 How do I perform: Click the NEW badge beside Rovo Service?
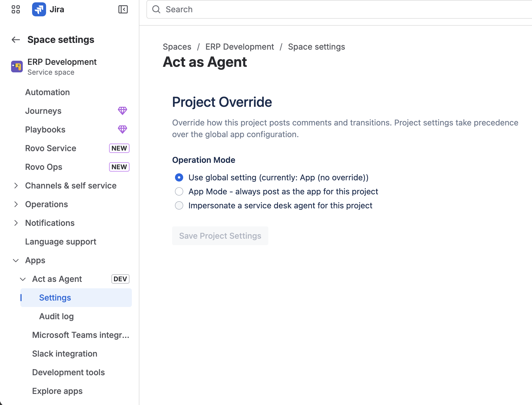[119, 148]
